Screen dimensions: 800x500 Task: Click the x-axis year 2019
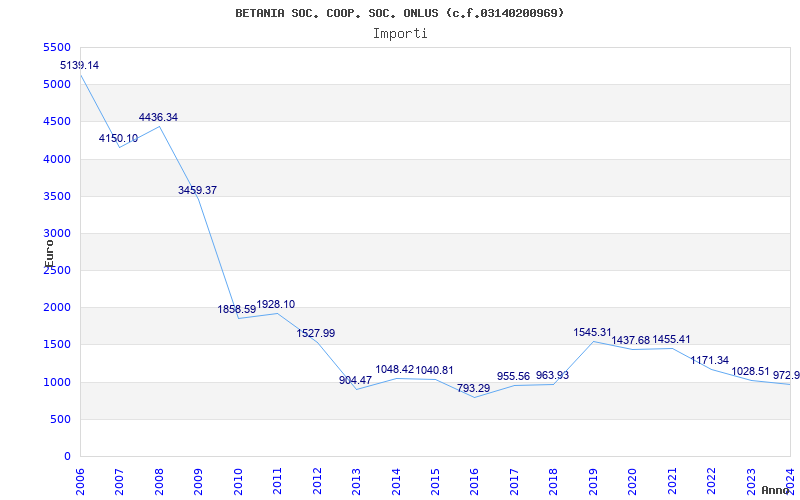593,482
